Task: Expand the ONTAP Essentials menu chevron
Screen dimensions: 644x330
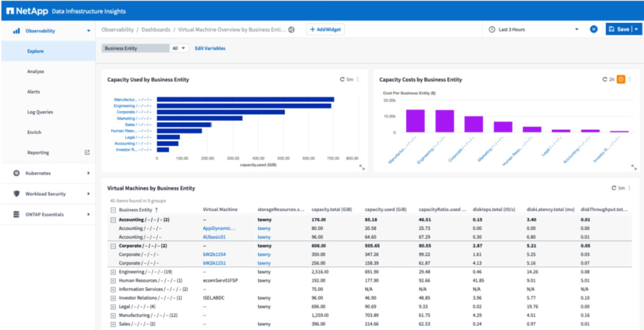Action: tap(88, 214)
